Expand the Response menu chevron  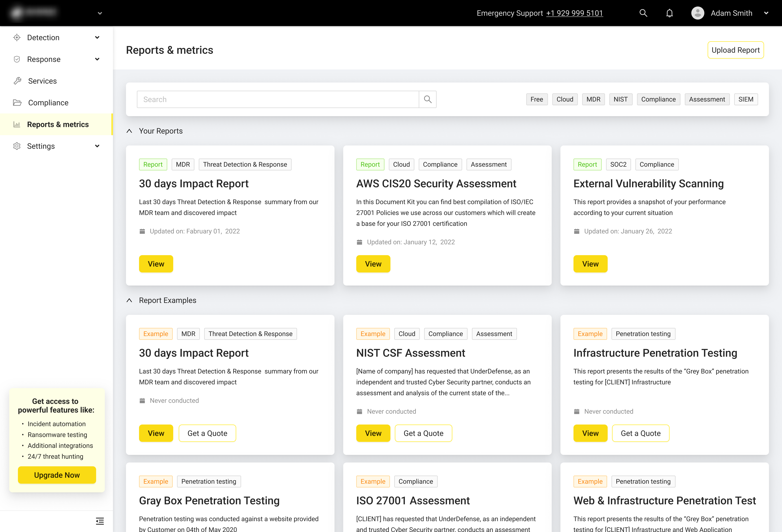(x=97, y=59)
